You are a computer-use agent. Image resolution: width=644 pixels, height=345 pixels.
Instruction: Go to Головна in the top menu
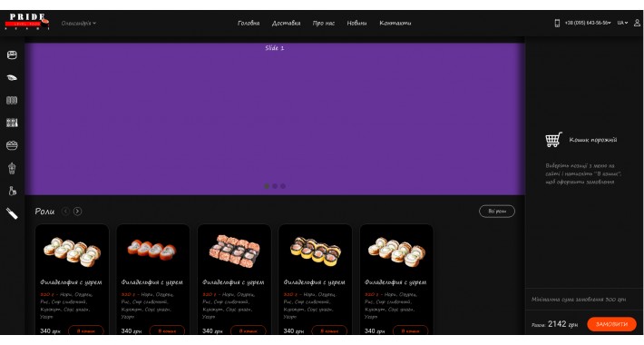[x=249, y=23]
